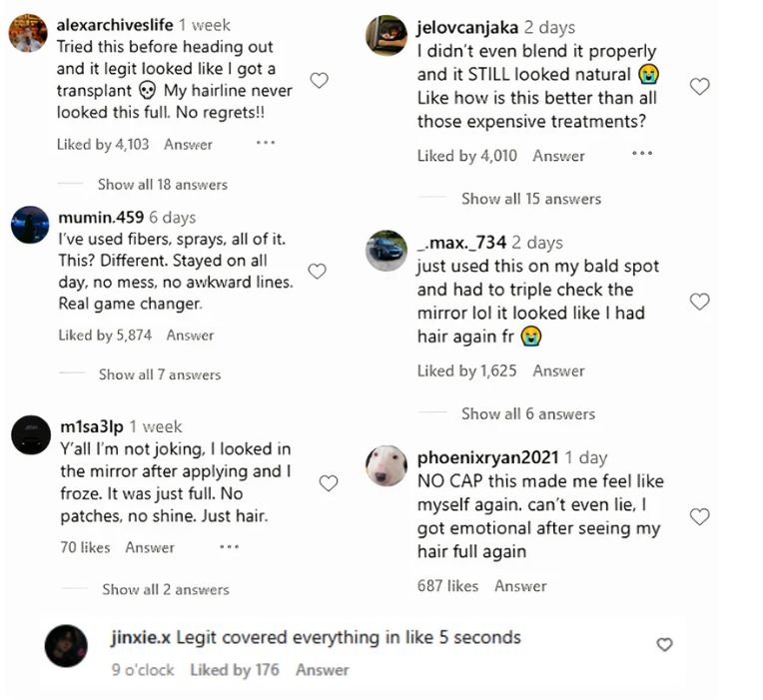The image size is (763, 700).
Task: Expand Show all 15 answers
Action: click(530, 199)
